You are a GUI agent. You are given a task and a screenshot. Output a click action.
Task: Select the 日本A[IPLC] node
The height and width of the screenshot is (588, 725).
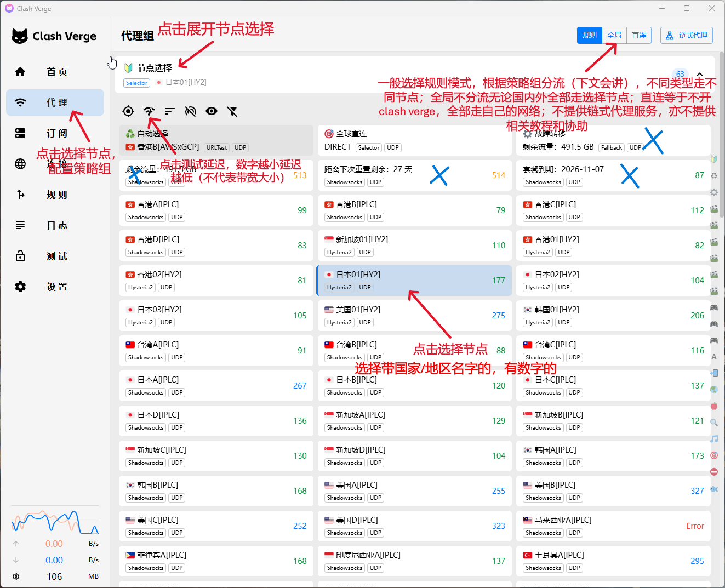click(x=216, y=386)
